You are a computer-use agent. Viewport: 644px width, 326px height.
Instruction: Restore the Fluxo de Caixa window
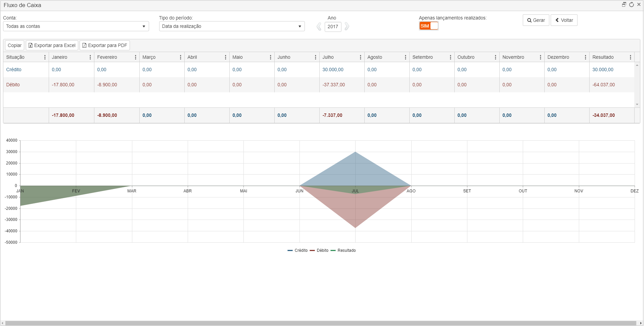(x=624, y=5)
